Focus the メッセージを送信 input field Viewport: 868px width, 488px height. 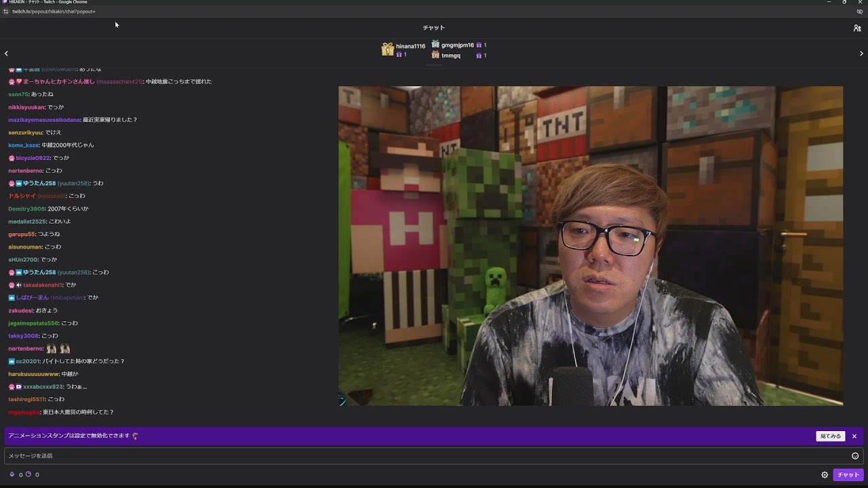coord(434,456)
